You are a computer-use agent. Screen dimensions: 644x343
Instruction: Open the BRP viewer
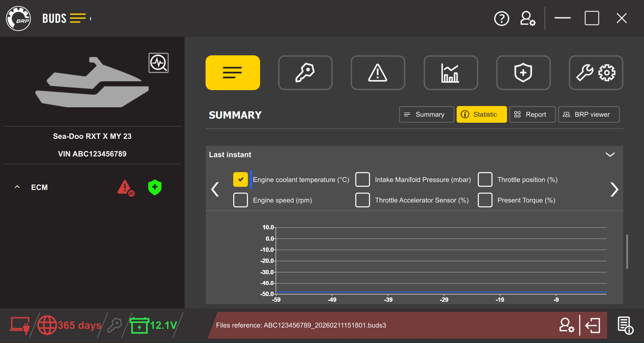[588, 114]
